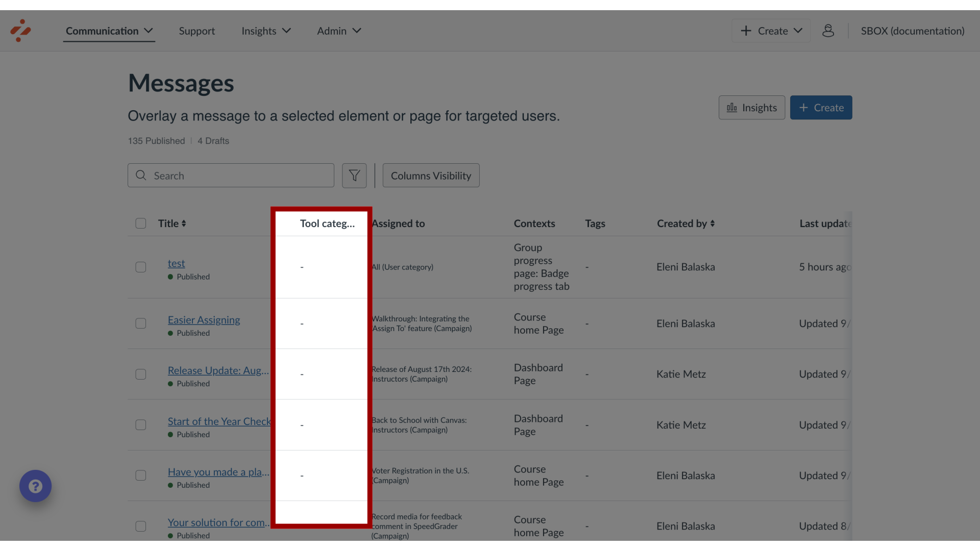Toggle the select all checkbox header
Screen dimensions: 980x551
coord(141,223)
